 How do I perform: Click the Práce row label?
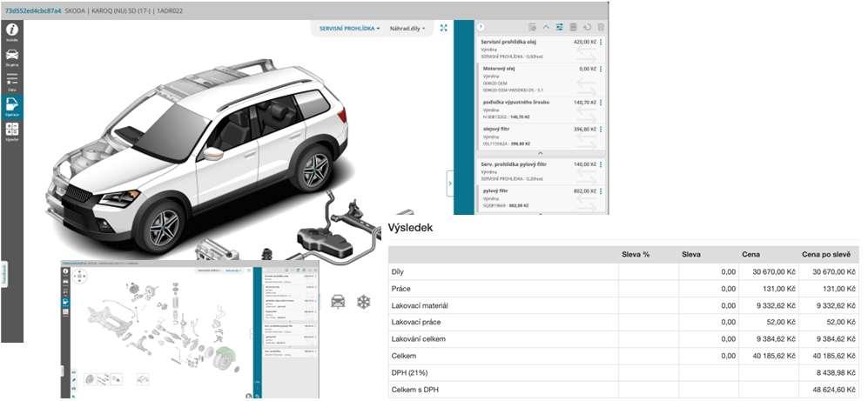click(x=400, y=289)
